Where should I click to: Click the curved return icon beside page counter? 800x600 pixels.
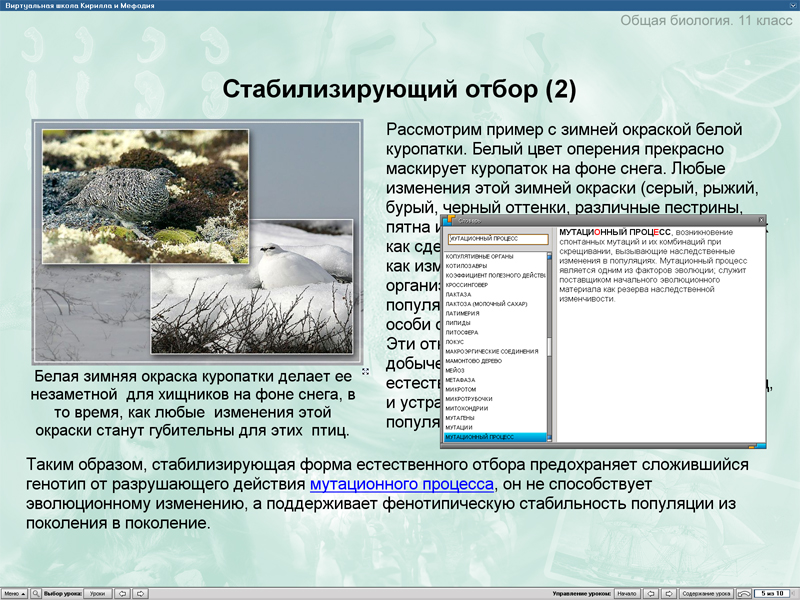pos(745,593)
